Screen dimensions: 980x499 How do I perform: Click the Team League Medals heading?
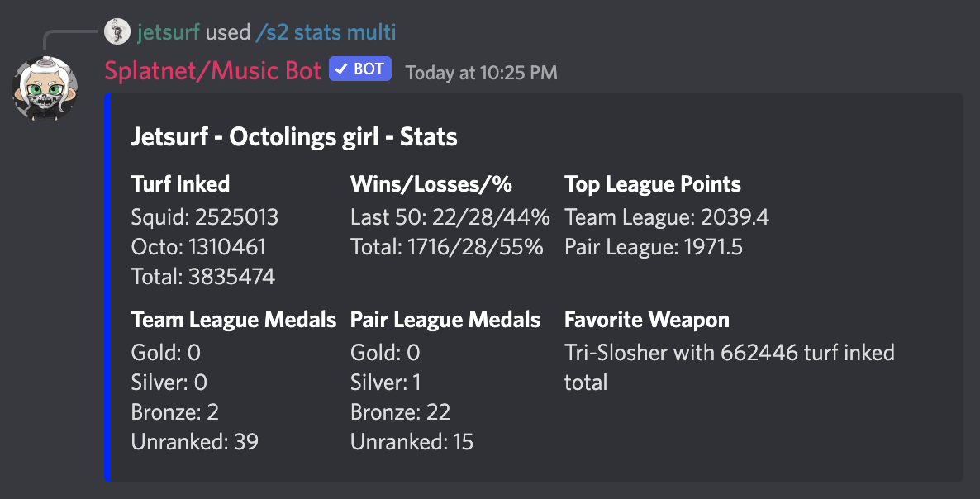click(234, 320)
